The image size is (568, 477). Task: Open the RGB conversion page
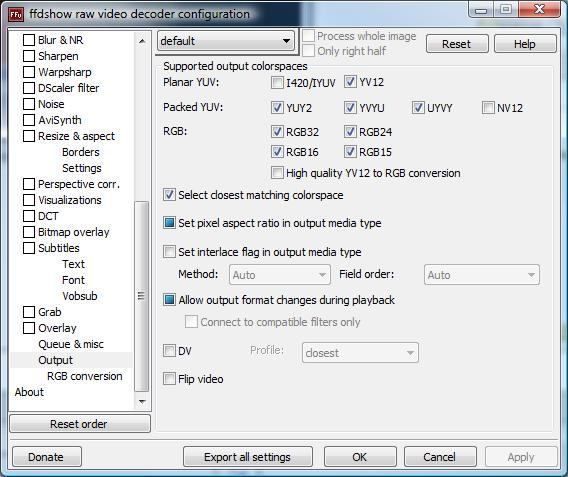click(84, 376)
